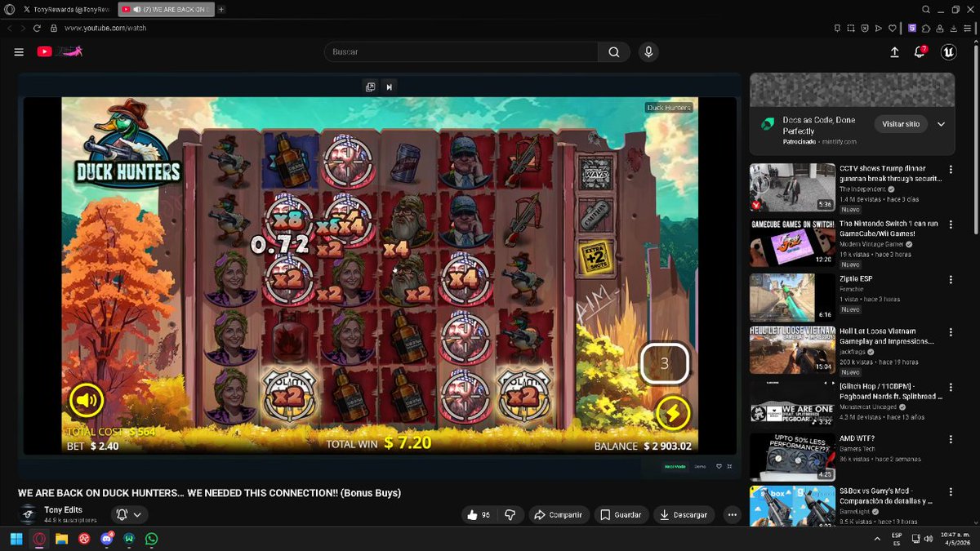
Task: Click the Tony Edits channel avatar
Action: click(x=29, y=514)
